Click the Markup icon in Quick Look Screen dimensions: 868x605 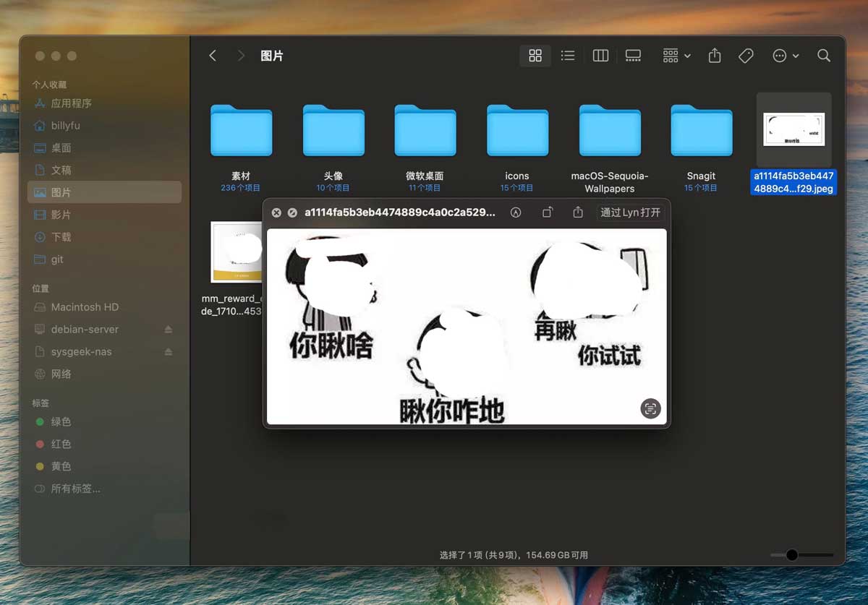point(516,213)
